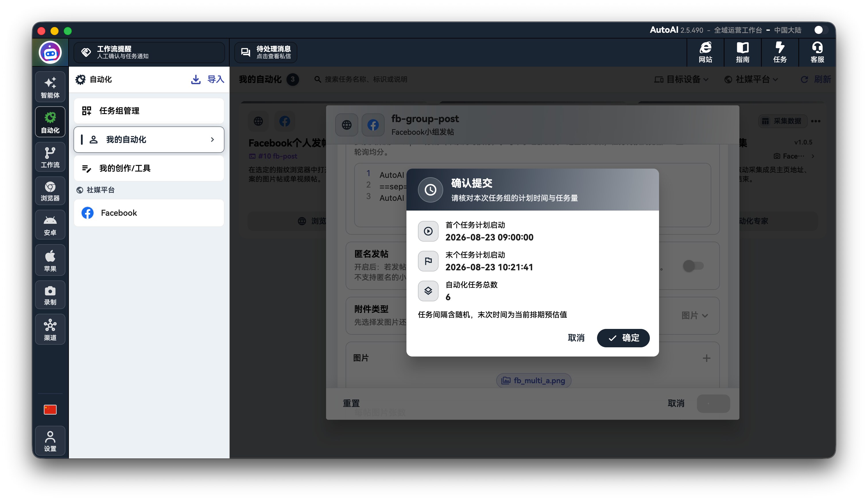The image size is (868, 501).
Task: Open the 录制 recording sidebar section
Action: 50,295
